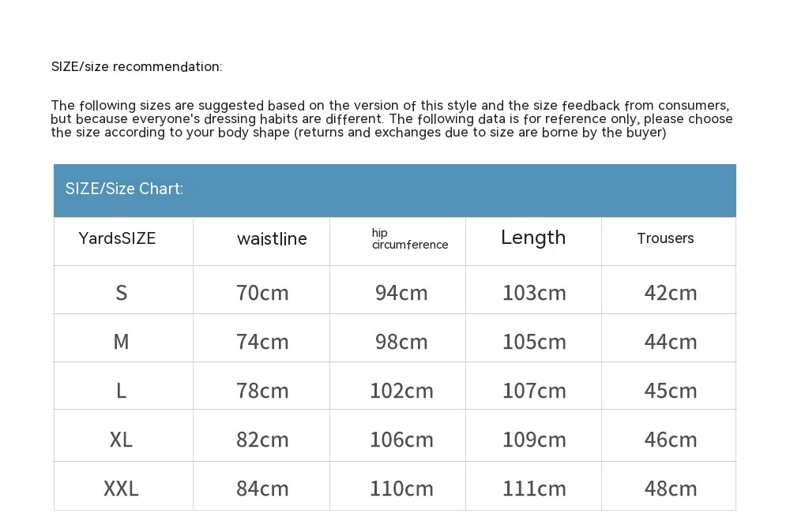Select the S size row label
The image size is (790, 532).
[121, 293]
